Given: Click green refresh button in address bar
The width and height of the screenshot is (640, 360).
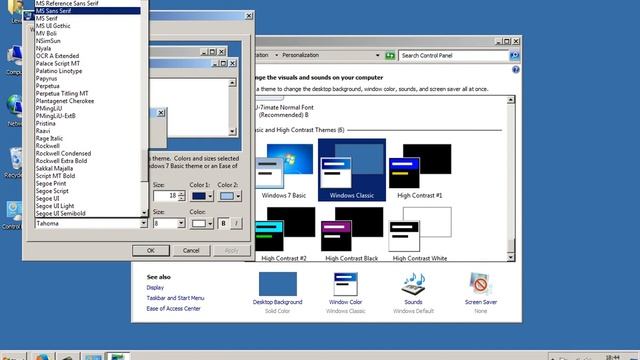Looking at the screenshot, I should point(390,56).
